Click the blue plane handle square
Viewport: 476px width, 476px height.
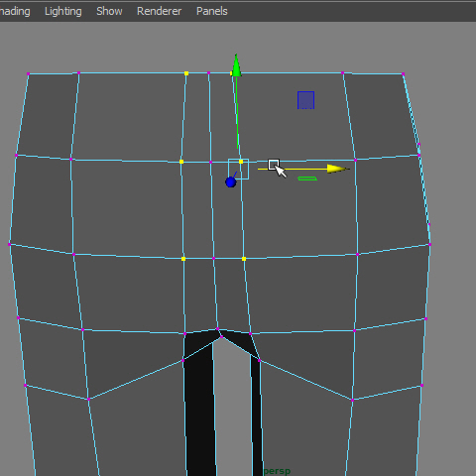[x=305, y=100]
